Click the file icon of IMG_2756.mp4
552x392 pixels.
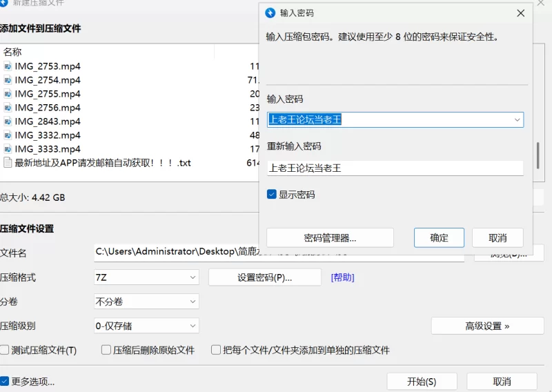8,108
